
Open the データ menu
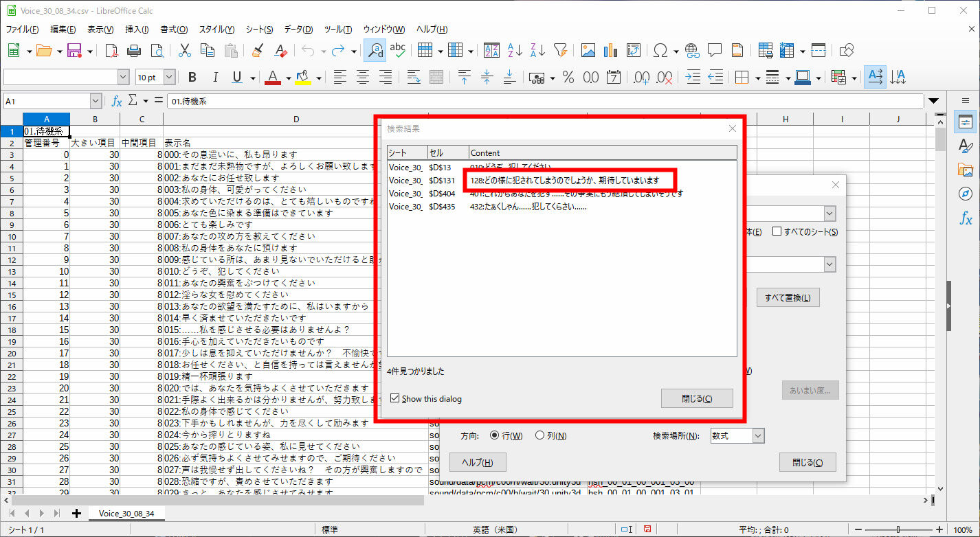click(297, 29)
